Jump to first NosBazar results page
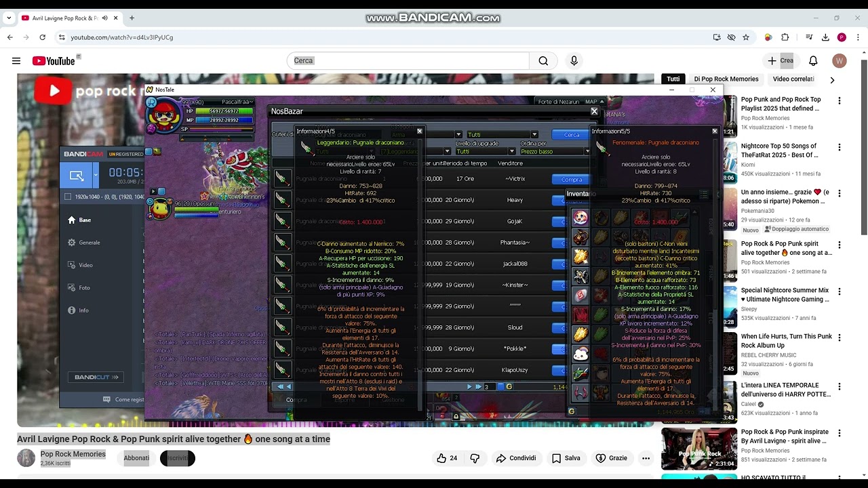 (x=280, y=386)
